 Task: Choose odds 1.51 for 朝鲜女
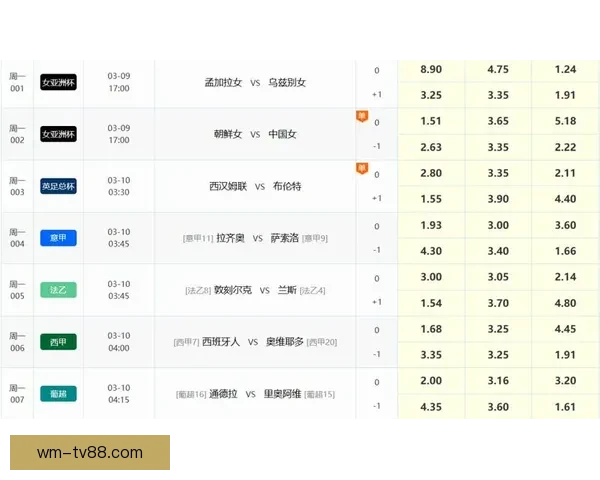(x=431, y=121)
